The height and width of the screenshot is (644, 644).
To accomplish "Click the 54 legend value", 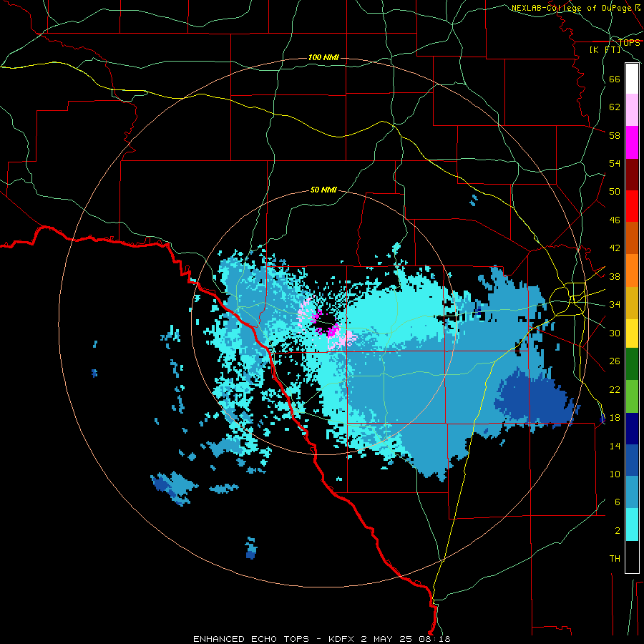I will tap(615, 163).
